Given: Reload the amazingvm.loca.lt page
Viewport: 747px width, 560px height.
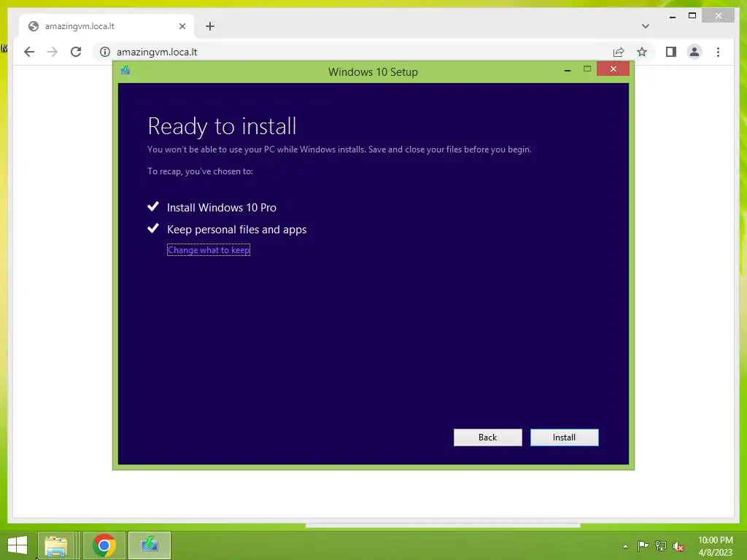Looking at the screenshot, I should point(76,52).
